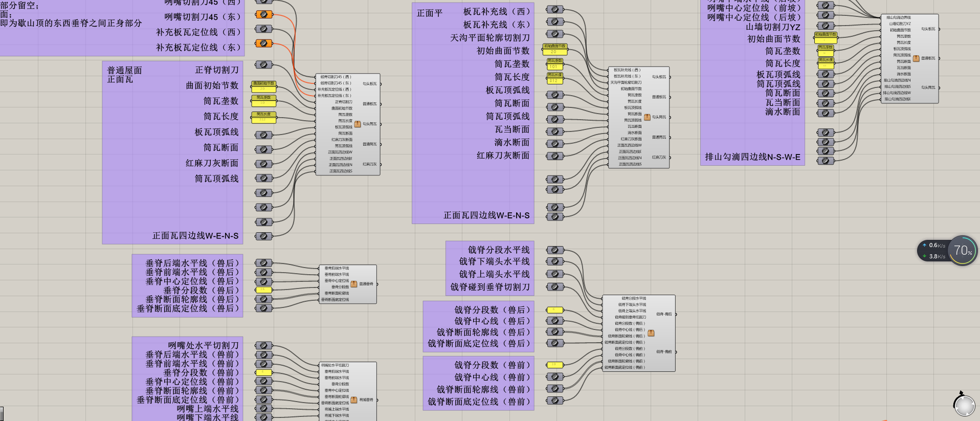The height and width of the screenshot is (421, 980).
Task: Click the 垂脊分段数（兽后） yellow slider
Action: (x=263, y=290)
